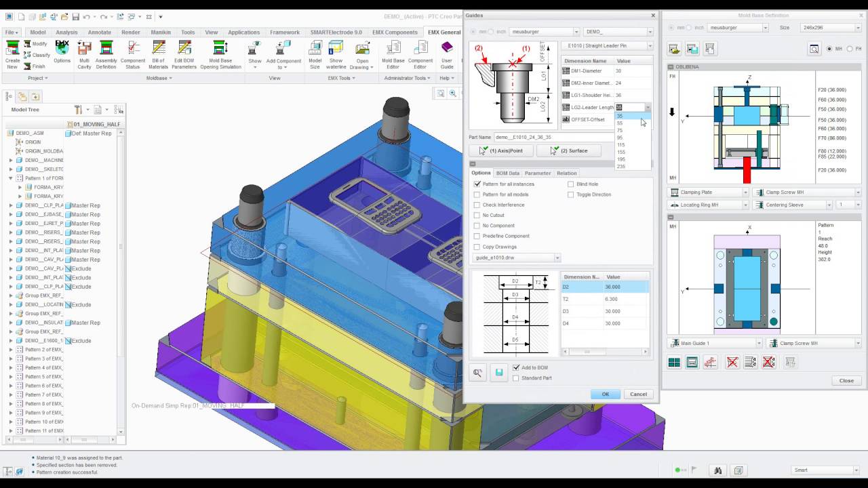The image size is (868, 488).
Task: Open Centering Sleeve dropdown
Action: 793,205
